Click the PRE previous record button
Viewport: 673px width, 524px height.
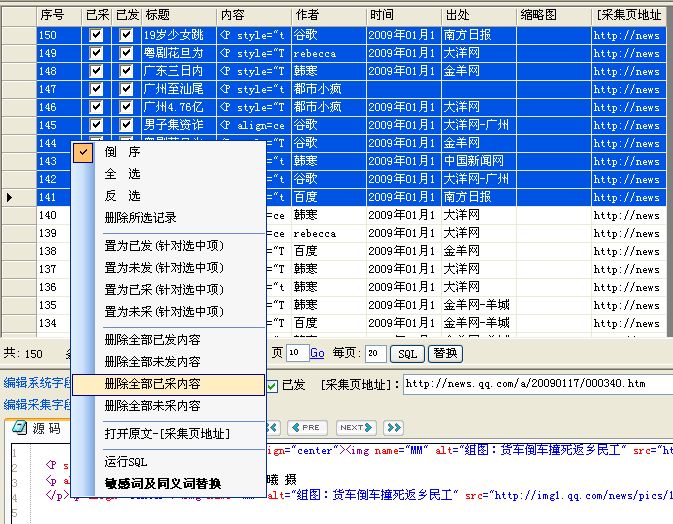tap(307, 427)
